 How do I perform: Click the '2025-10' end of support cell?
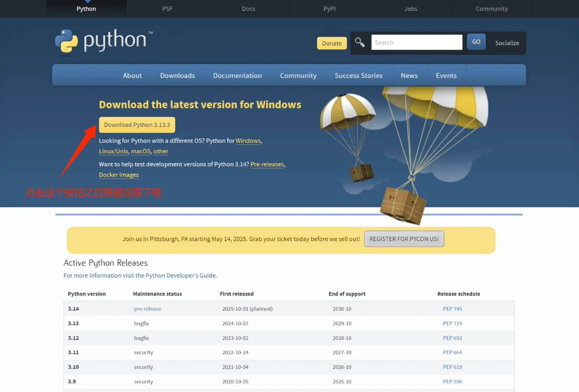coord(342,381)
